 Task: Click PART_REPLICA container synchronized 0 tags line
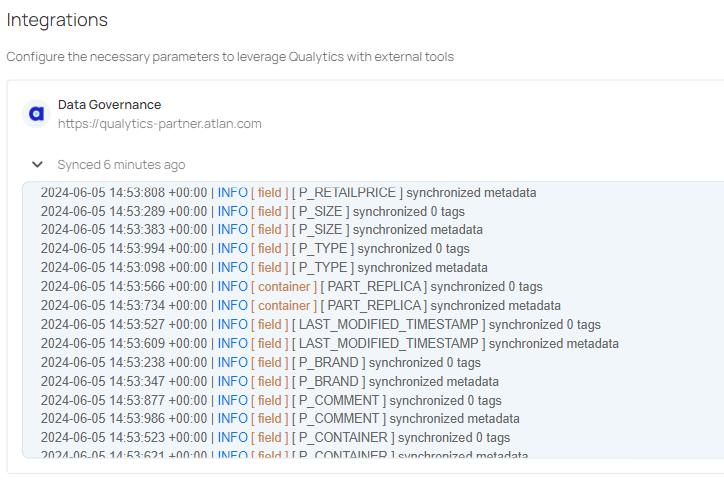[x=291, y=287]
